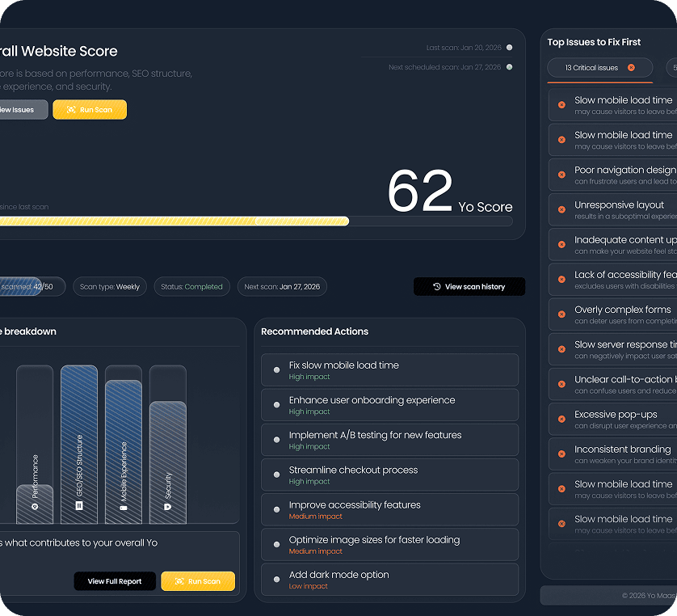Select the Streamline checkout process bullet
This screenshot has height=616, width=677.
pyautogui.click(x=277, y=475)
